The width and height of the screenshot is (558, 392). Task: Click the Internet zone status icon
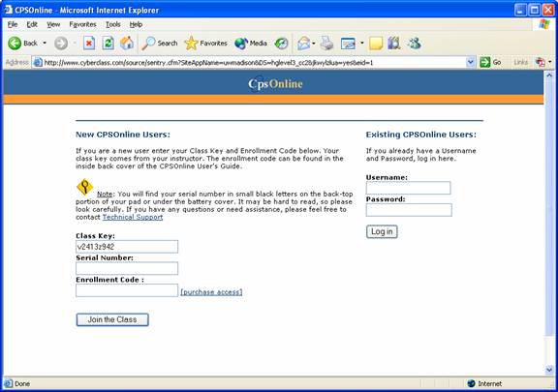471,383
